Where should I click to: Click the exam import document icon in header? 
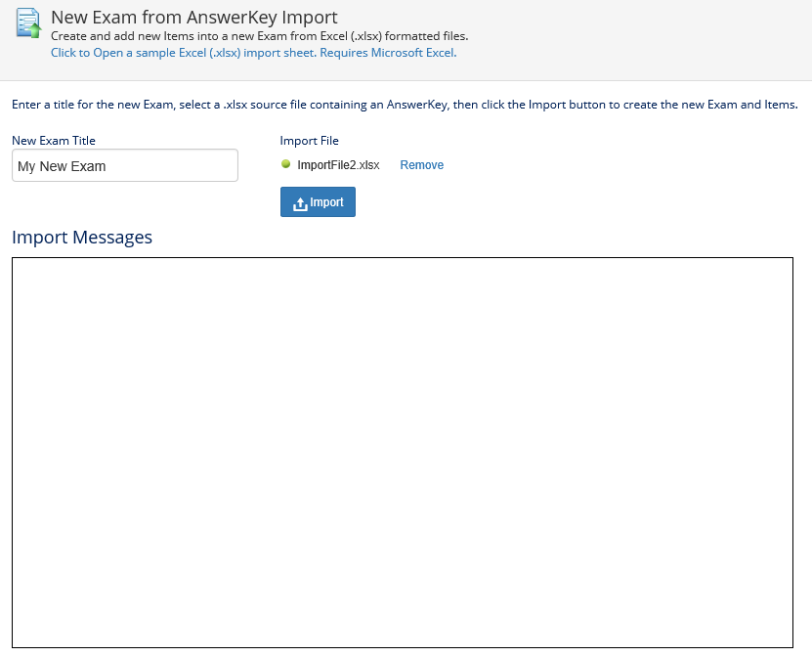coord(28,22)
